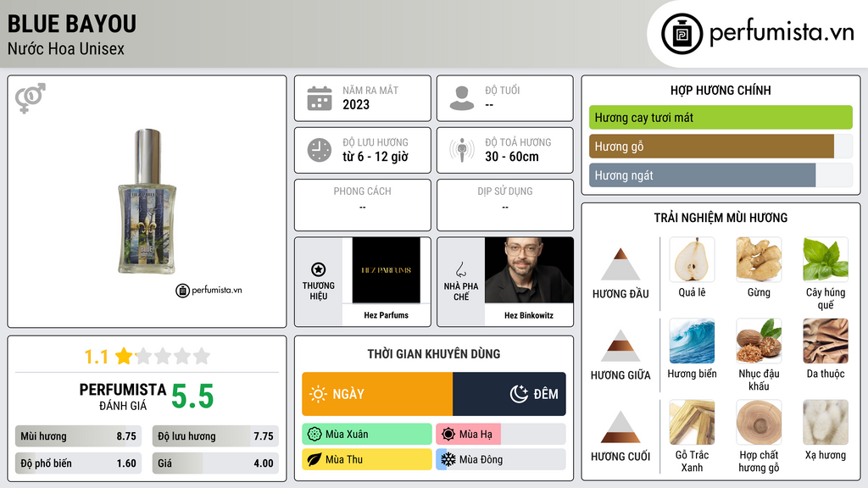
Task: Click the sun icon in Ngày bar
Action: point(319,394)
